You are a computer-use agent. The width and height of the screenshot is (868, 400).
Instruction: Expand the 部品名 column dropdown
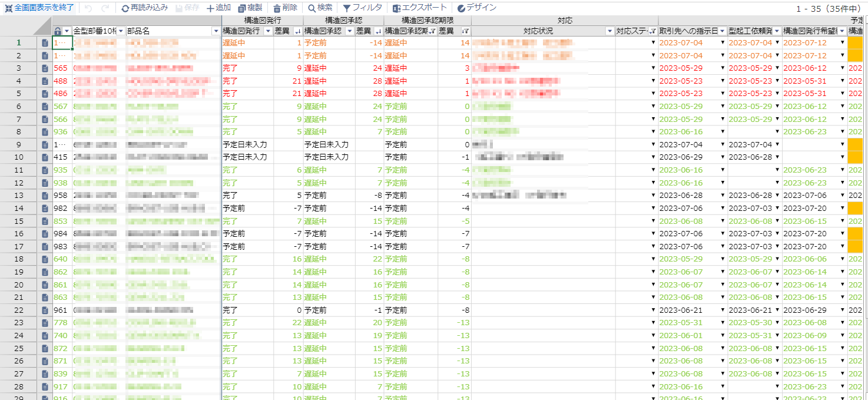pyautogui.click(x=216, y=31)
